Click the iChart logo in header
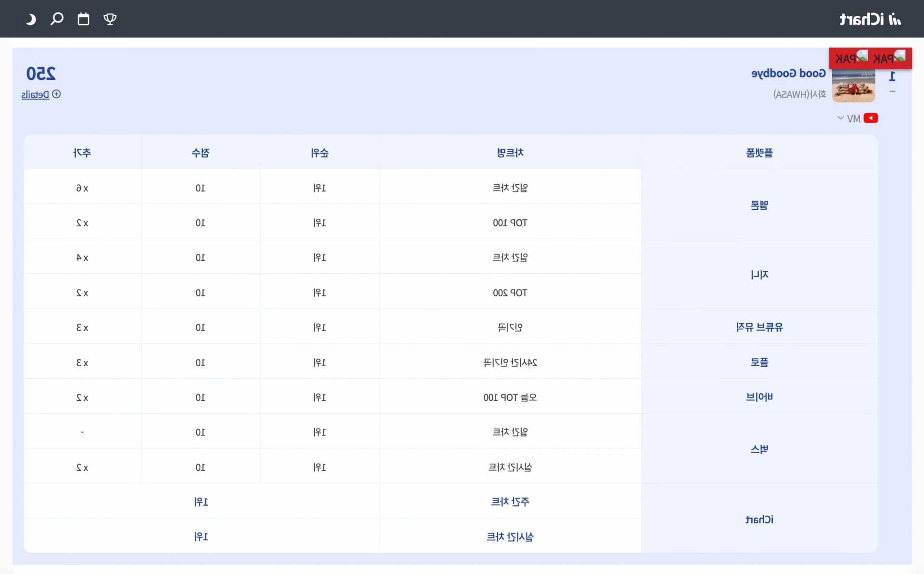Viewport: 924px width, 574px height. [x=870, y=19]
